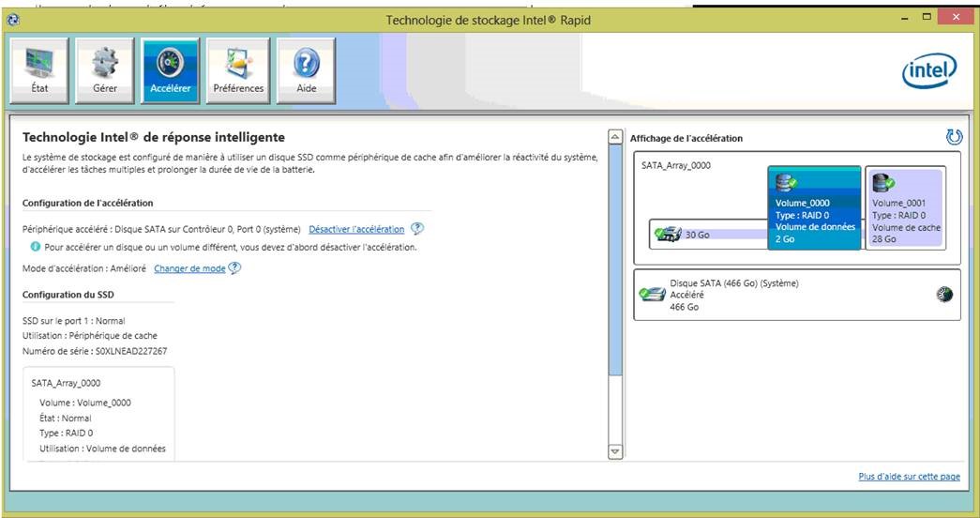Click Mode d'accélération : Amélioré text
The image size is (980, 518).
pos(84,268)
